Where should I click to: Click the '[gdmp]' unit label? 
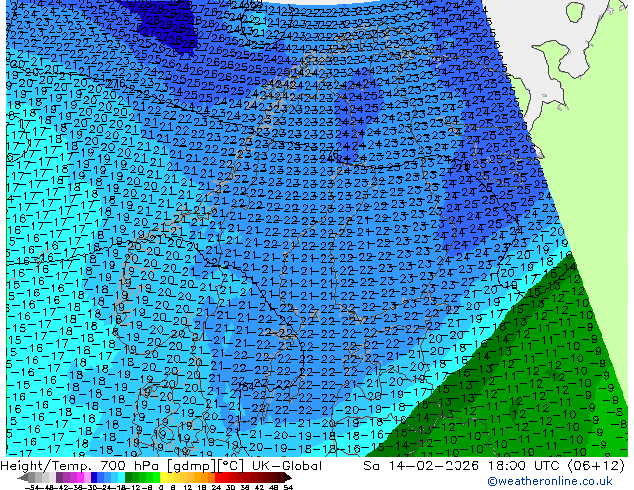point(192,466)
